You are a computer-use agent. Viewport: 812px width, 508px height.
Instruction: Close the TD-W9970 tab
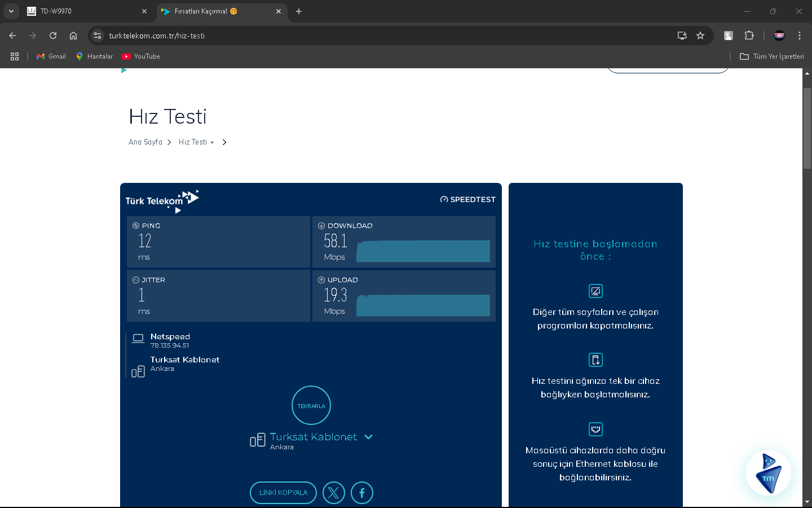coord(144,11)
